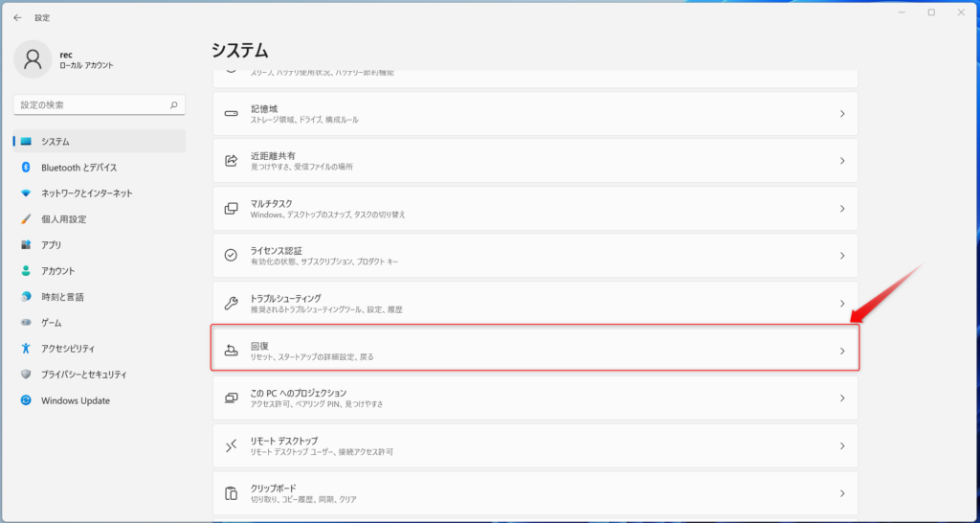
Task: Open the マルチタスク settings card
Action: point(535,208)
